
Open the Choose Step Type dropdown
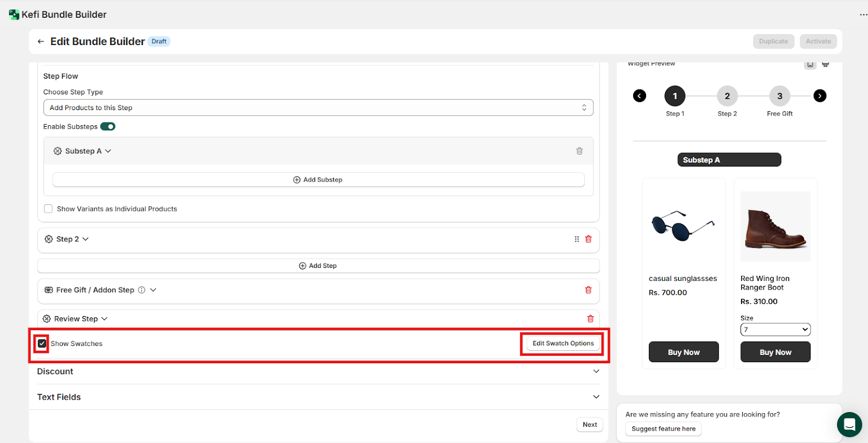click(x=318, y=108)
